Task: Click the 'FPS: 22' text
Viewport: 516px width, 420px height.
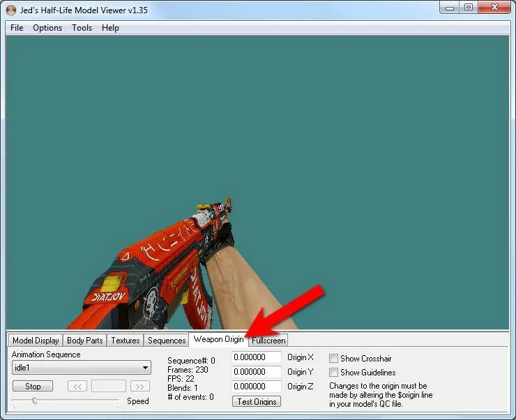Action: [x=181, y=379]
